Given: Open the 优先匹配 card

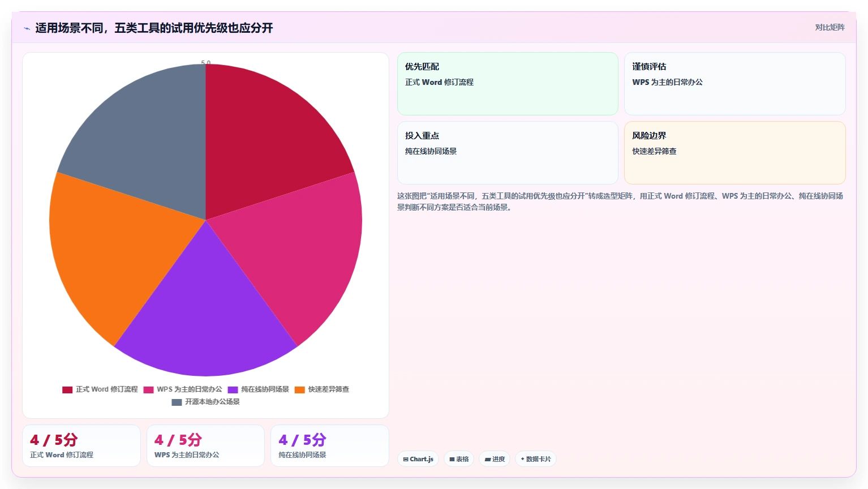Looking at the screenshot, I should point(508,84).
